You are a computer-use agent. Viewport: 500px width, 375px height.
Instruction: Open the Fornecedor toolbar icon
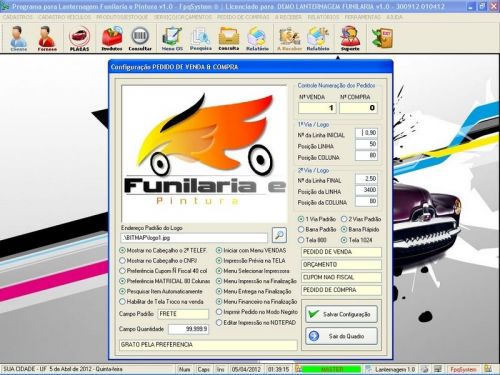point(47,39)
